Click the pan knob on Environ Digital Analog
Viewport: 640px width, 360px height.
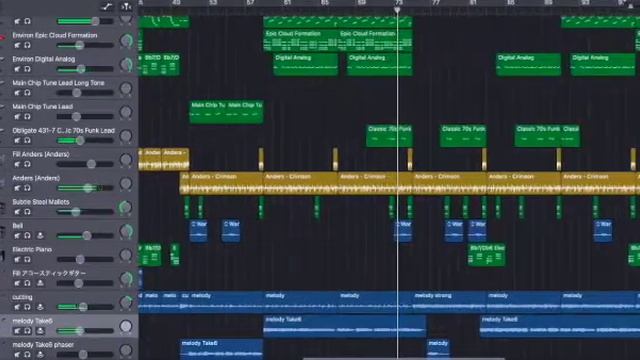126,65
